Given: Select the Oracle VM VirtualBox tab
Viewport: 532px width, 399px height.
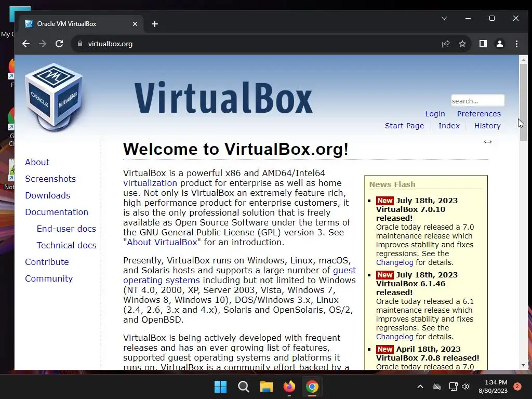Looking at the screenshot, I should 82,24.
